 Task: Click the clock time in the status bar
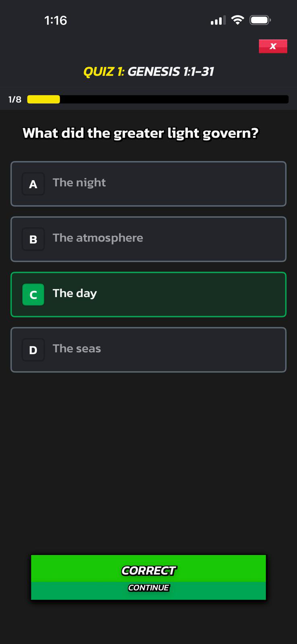[56, 20]
